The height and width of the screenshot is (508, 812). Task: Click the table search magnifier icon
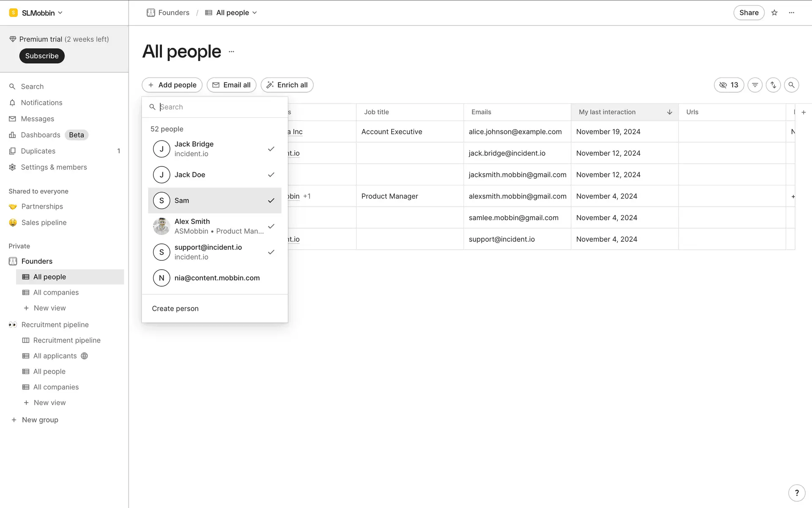791,85
